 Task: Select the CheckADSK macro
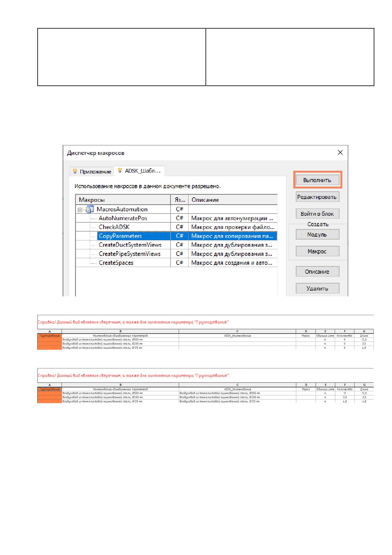114,227
